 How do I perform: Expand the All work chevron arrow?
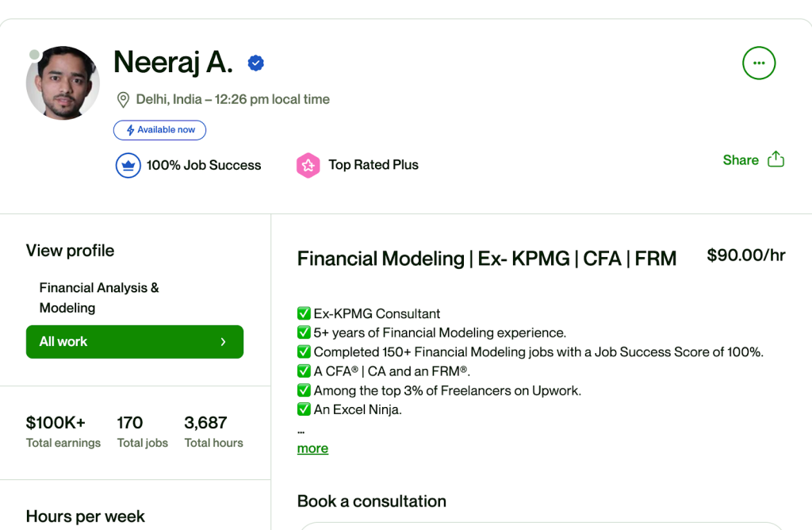[223, 342]
